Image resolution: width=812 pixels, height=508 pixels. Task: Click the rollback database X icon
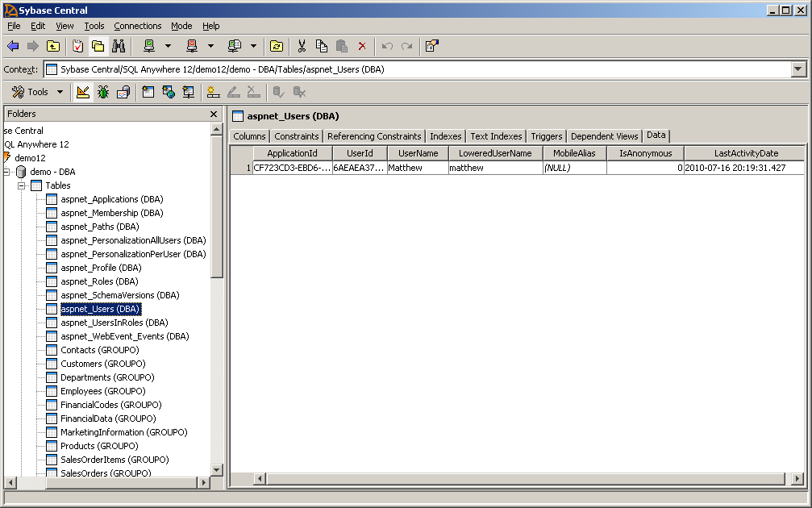(x=299, y=92)
